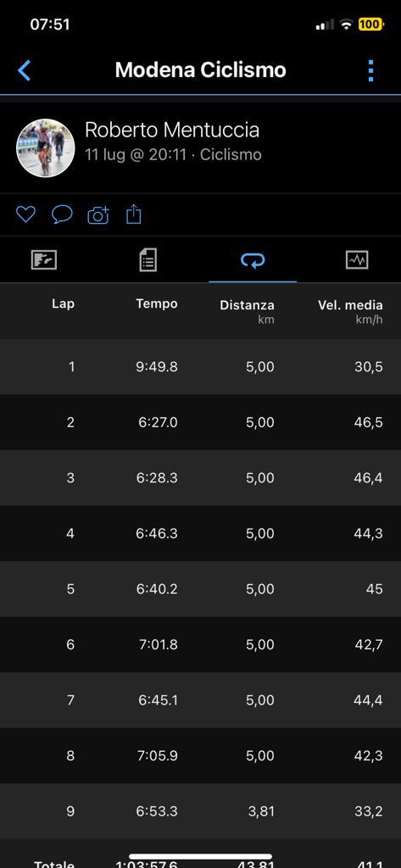Select lap 6 row with 7:01.8
401x868 pixels.
click(x=200, y=644)
